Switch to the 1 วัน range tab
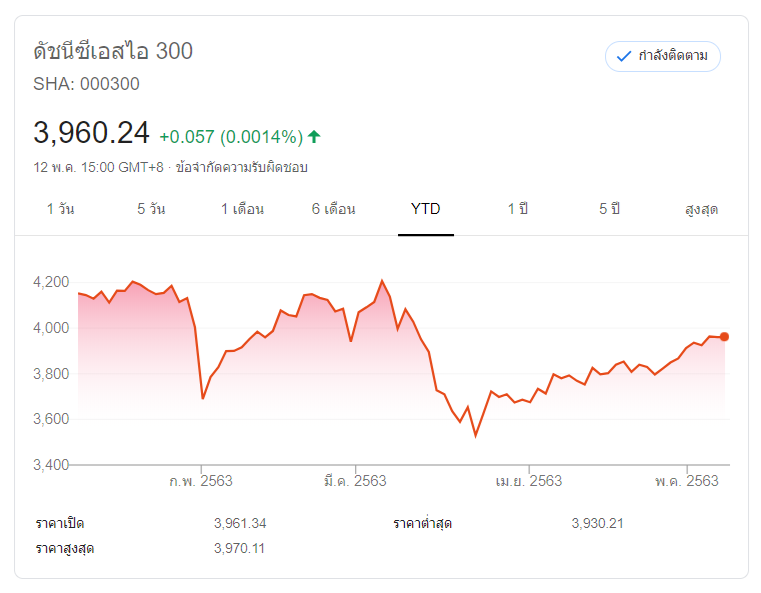Screen dimensions: 761x593 (60, 209)
